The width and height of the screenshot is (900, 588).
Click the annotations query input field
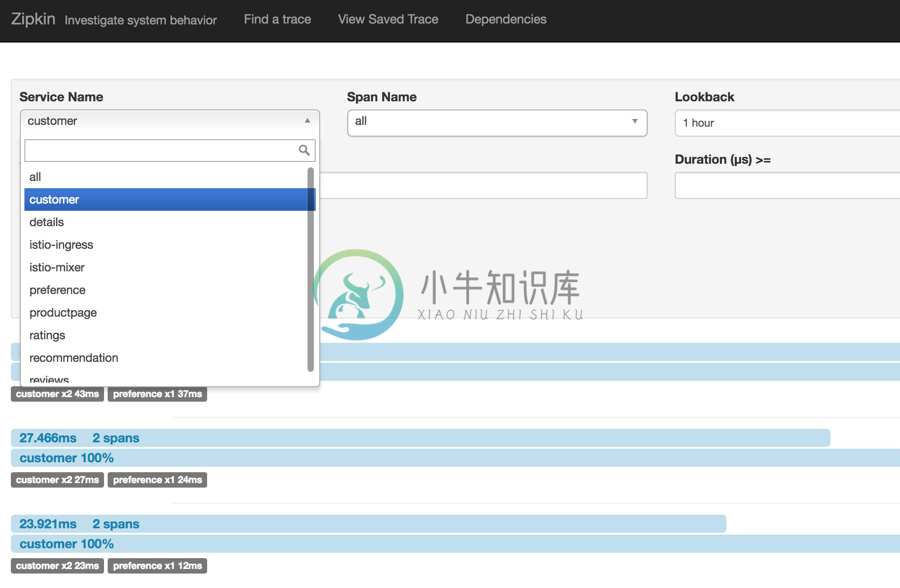coord(483,185)
